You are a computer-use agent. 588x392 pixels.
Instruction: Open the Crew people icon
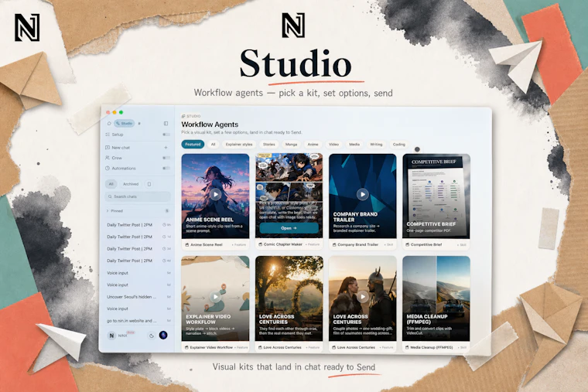[x=108, y=158]
